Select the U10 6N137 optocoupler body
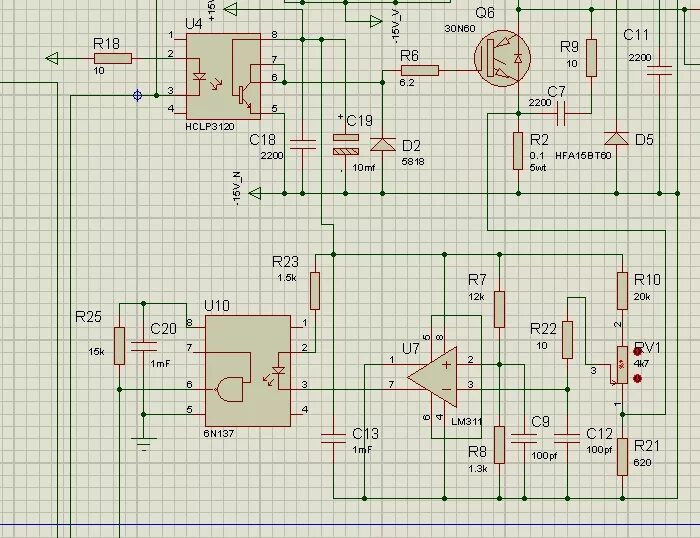 coord(248,371)
